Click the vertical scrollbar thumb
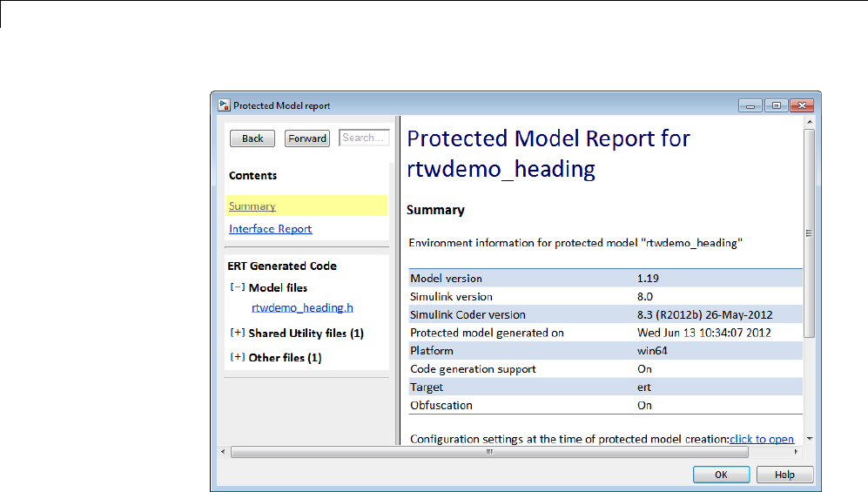The height and width of the screenshot is (492, 868). click(810, 233)
